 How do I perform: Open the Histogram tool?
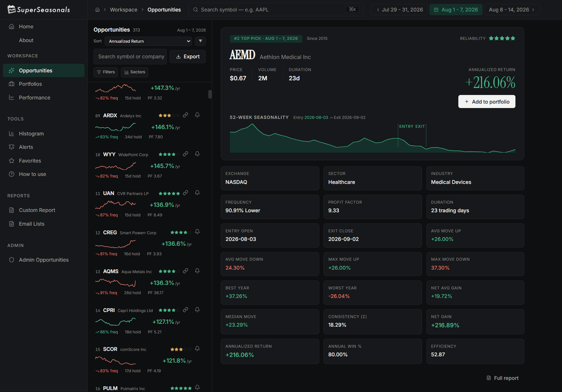coord(44,134)
